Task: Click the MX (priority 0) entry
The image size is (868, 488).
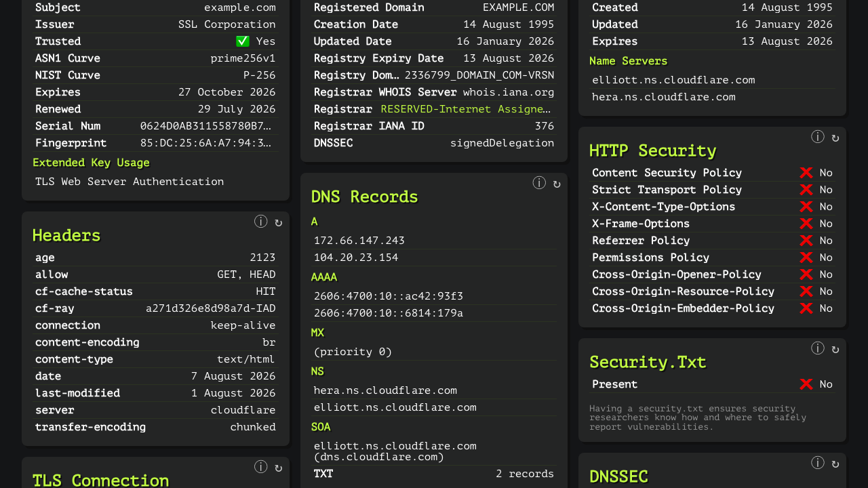Action: (353, 352)
